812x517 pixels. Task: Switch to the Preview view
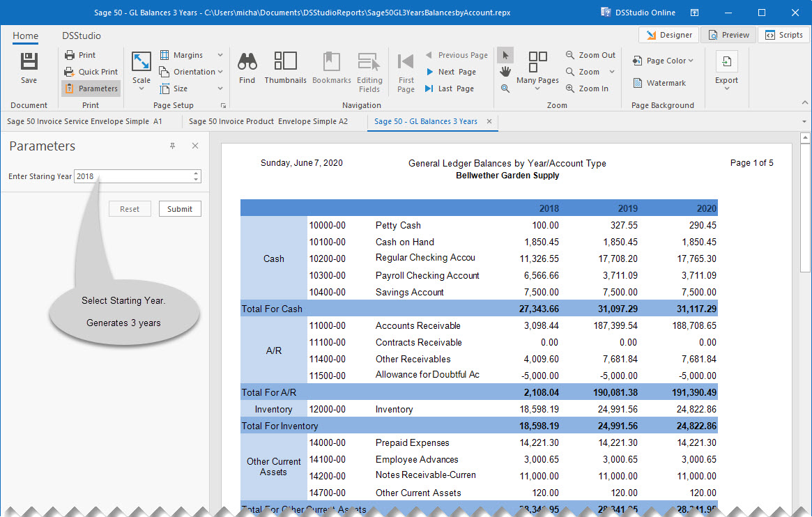point(728,35)
